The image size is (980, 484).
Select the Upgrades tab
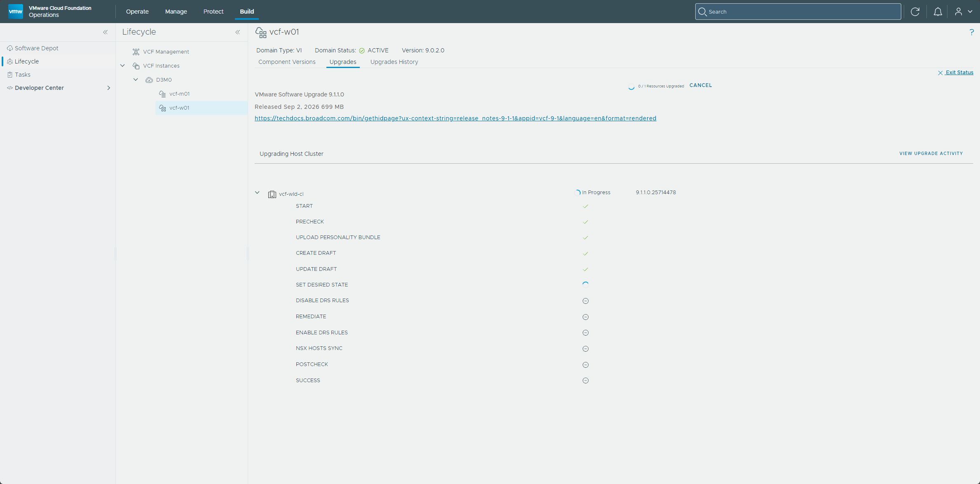pyautogui.click(x=343, y=62)
